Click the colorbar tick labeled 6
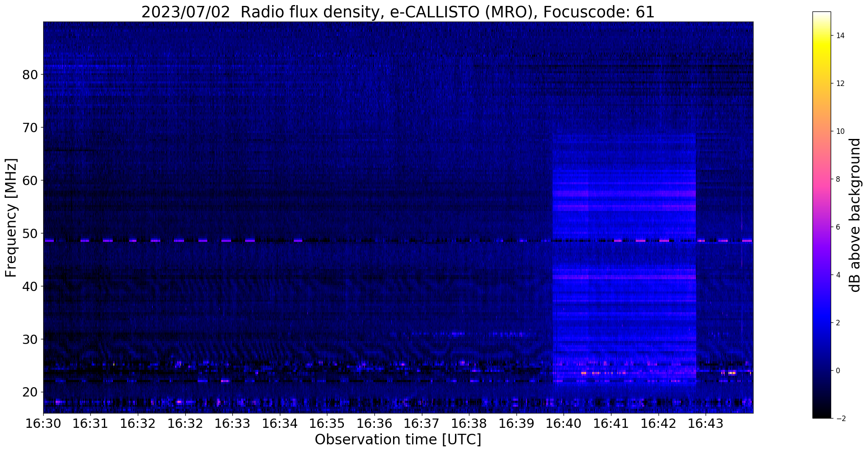The width and height of the screenshot is (868, 452). (837, 227)
